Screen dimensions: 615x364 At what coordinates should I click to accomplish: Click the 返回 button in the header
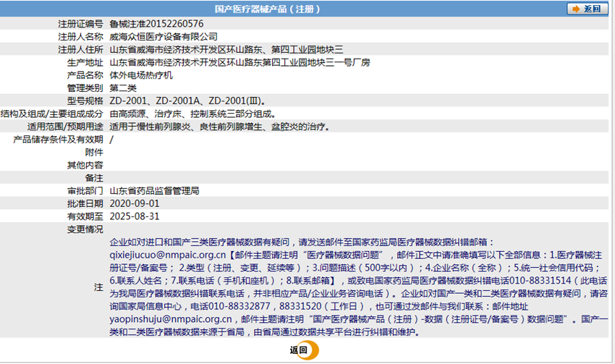pos(587,9)
